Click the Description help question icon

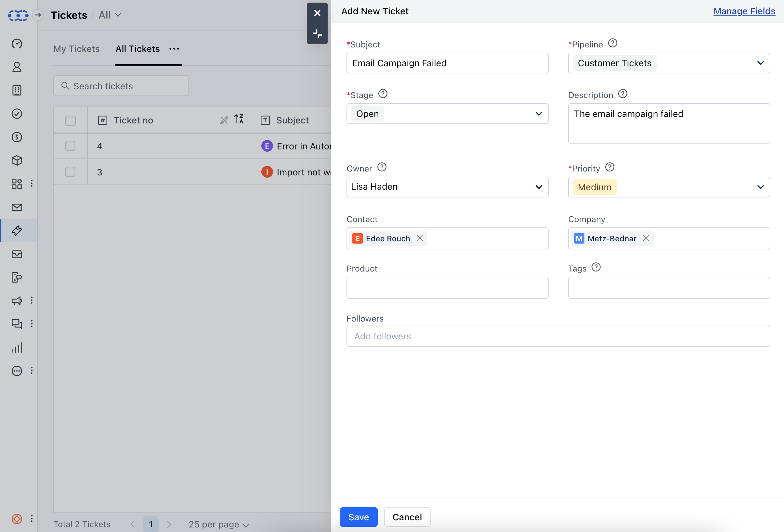[x=623, y=94]
